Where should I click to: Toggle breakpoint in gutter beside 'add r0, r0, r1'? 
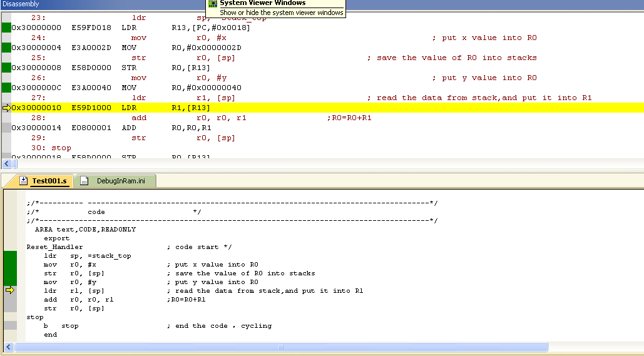click(x=9, y=299)
